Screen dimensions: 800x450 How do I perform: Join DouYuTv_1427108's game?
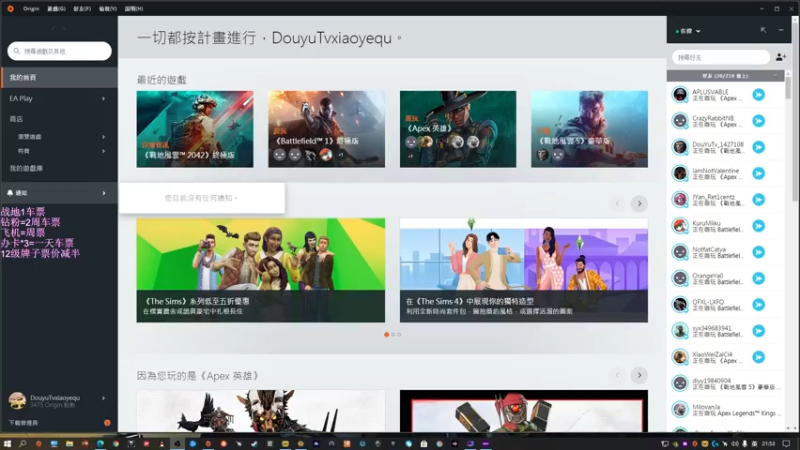759,147
